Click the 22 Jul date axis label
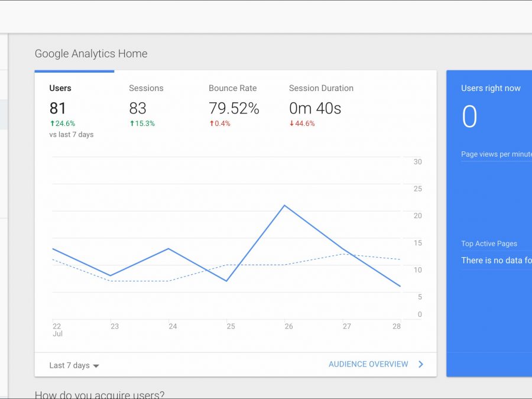The height and width of the screenshot is (399, 532). [x=57, y=330]
